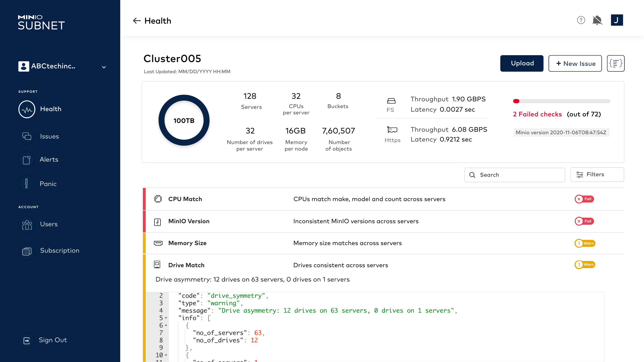
Task: Click the Sign Out door icon
Action: tap(27, 341)
